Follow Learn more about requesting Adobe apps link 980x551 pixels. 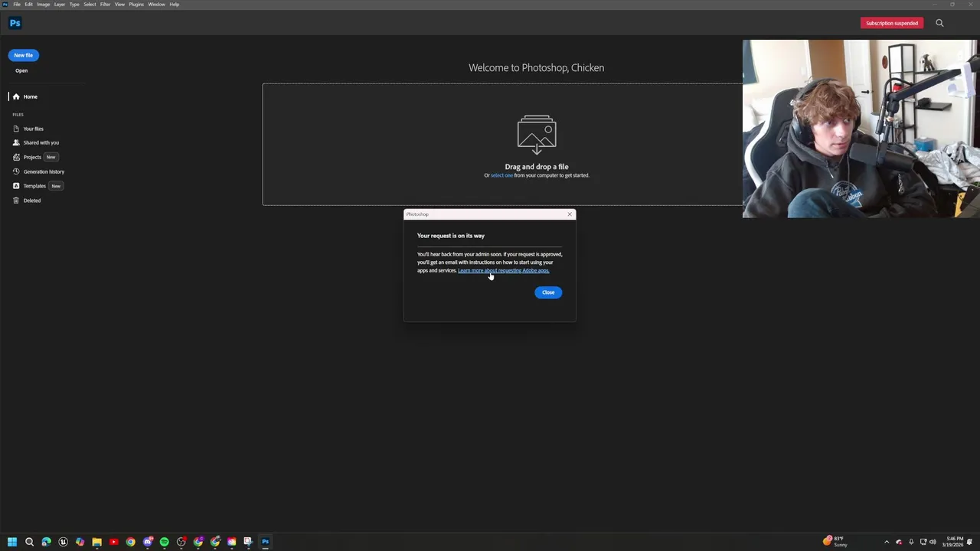503,271
